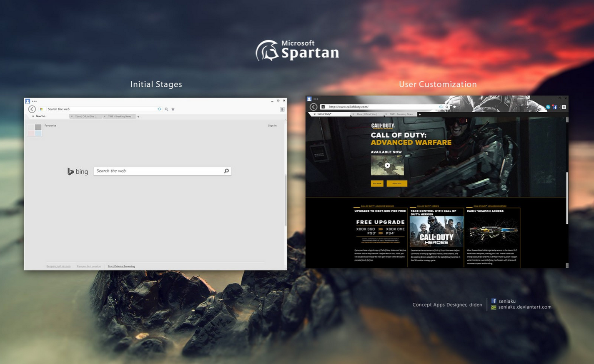Click the magnifier icon in the Call of Duty toolbar
Screen dimensions: 594x364
coord(447,107)
